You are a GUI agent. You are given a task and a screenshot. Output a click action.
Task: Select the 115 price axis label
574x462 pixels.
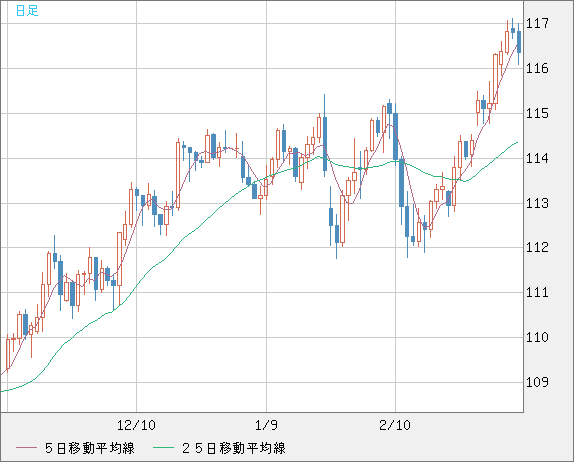[537, 113]
